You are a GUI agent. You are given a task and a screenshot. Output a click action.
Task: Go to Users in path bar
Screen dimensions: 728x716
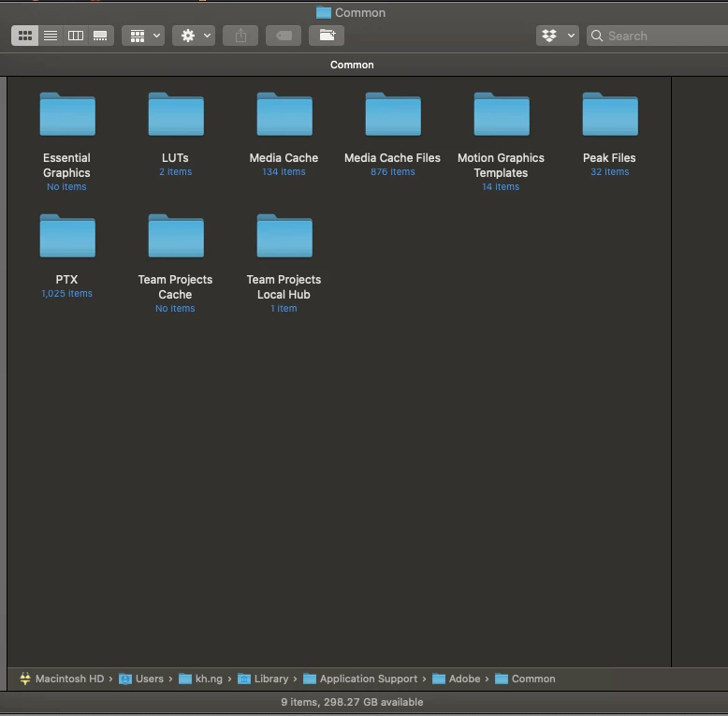click(141, 679)
